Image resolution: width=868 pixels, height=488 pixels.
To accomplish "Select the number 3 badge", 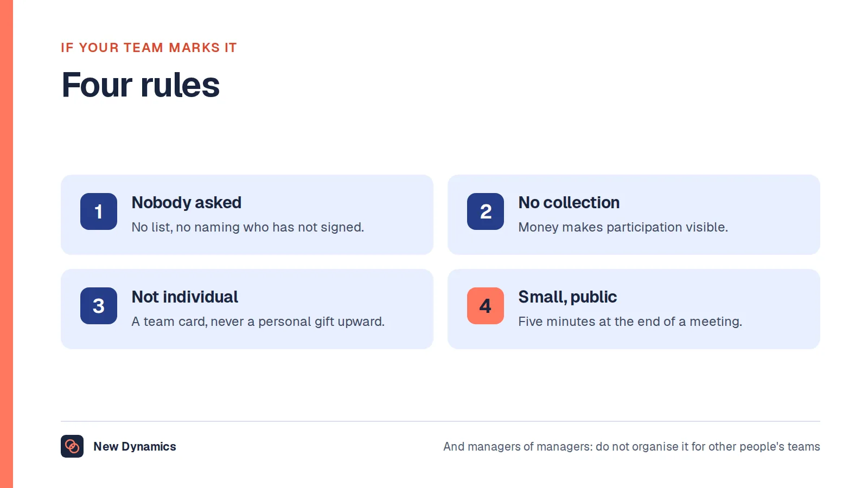I will [99, 306].
